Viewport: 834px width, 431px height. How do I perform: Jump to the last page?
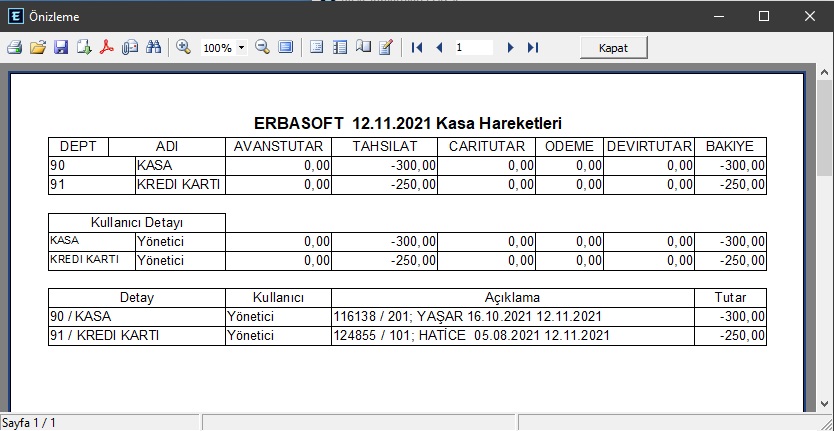pyautogui.click(x=533, y=47)
